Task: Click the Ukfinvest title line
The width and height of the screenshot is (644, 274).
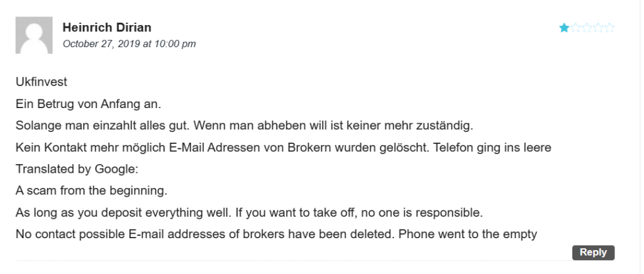Action: coord(42,82)
